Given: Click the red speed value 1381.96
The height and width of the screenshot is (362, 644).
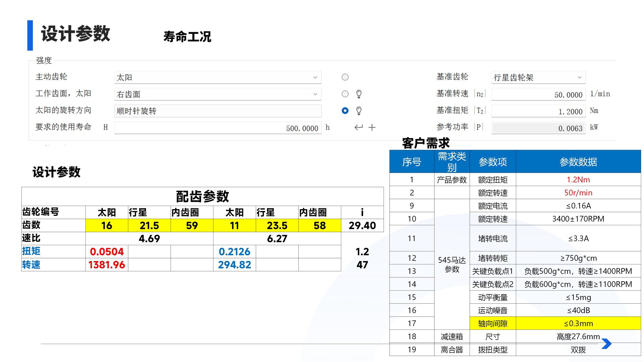Looking at the screenshot, I should click(x=107, y=265).
